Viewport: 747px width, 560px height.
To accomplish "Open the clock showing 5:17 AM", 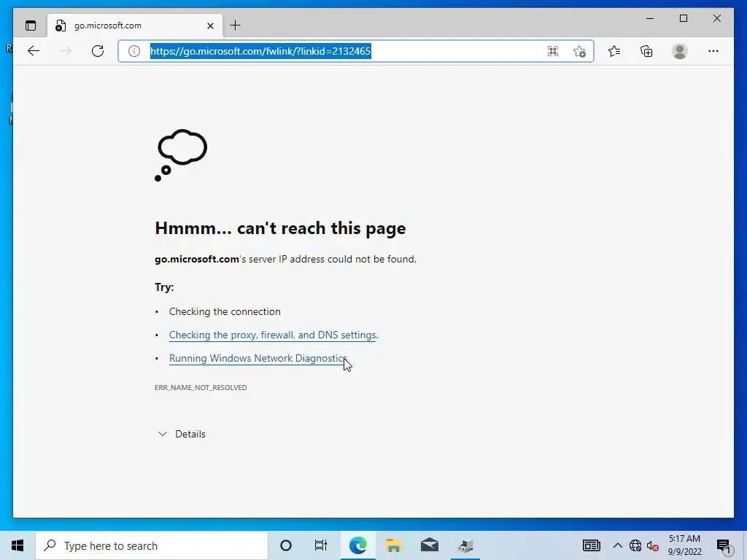I will (x=684, y=545).
